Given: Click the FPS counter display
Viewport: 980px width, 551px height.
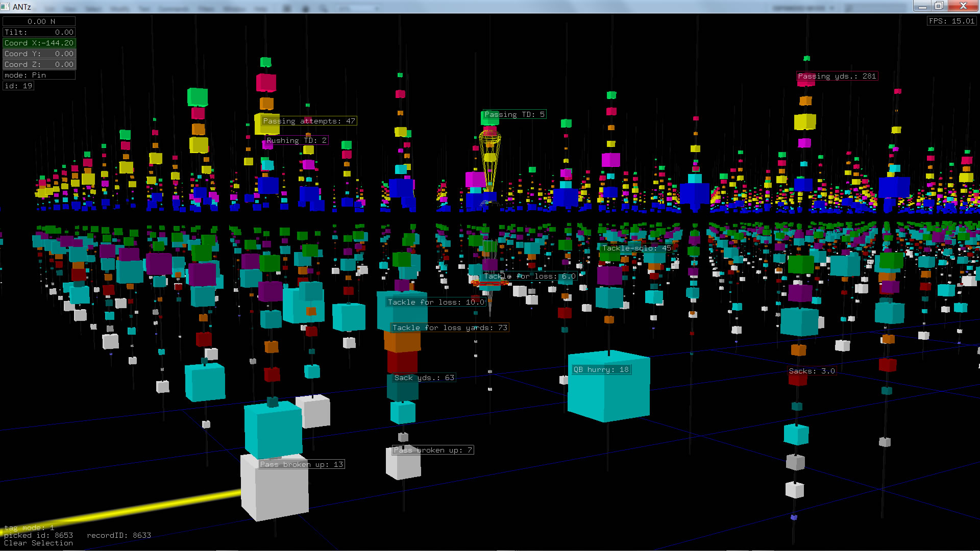Looking at the screenshot, I should pos(952,21).
